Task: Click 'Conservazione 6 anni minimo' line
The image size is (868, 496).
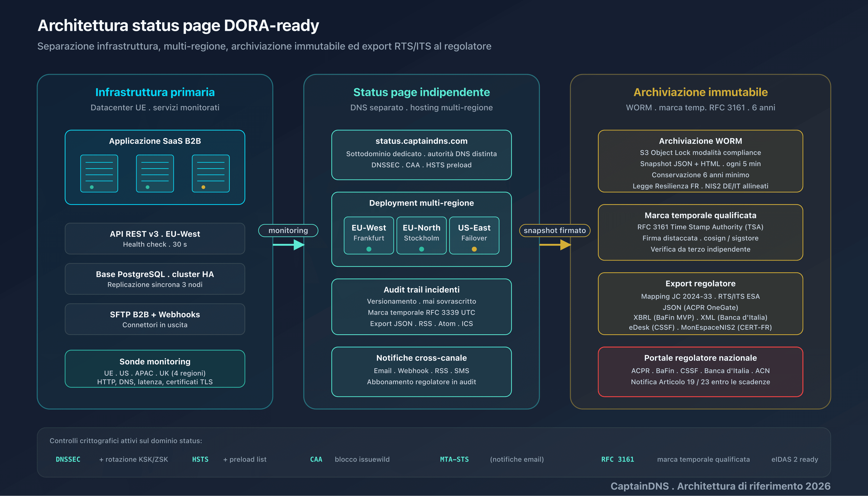Action: pyautogui.click(x=701, y=175)
